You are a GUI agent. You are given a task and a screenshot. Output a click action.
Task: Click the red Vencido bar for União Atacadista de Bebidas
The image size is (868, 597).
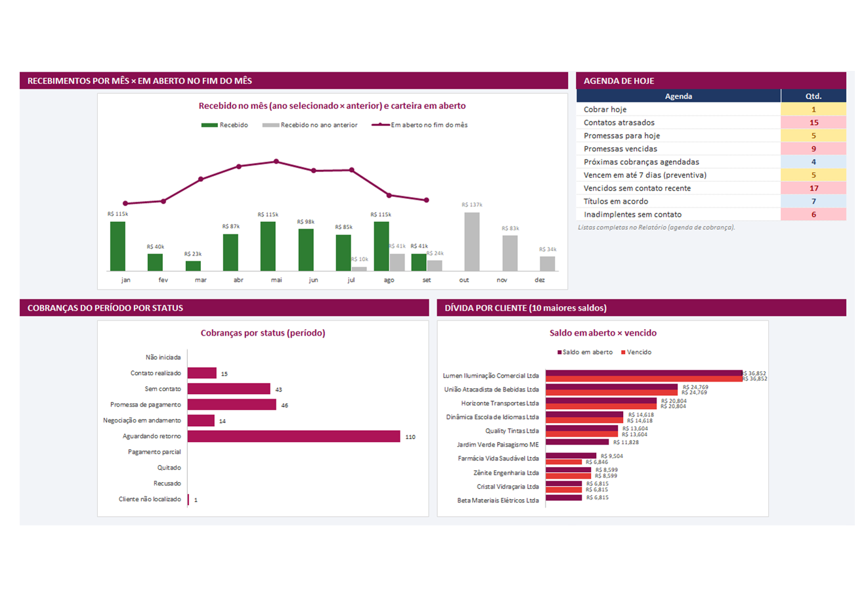coord(611,393)
